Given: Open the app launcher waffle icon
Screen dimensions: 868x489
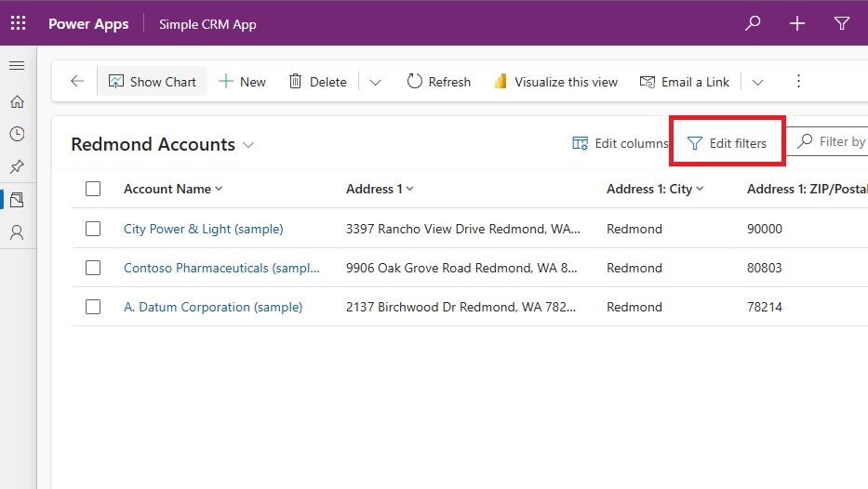Looking at the screenshot, I should point(18,23).
